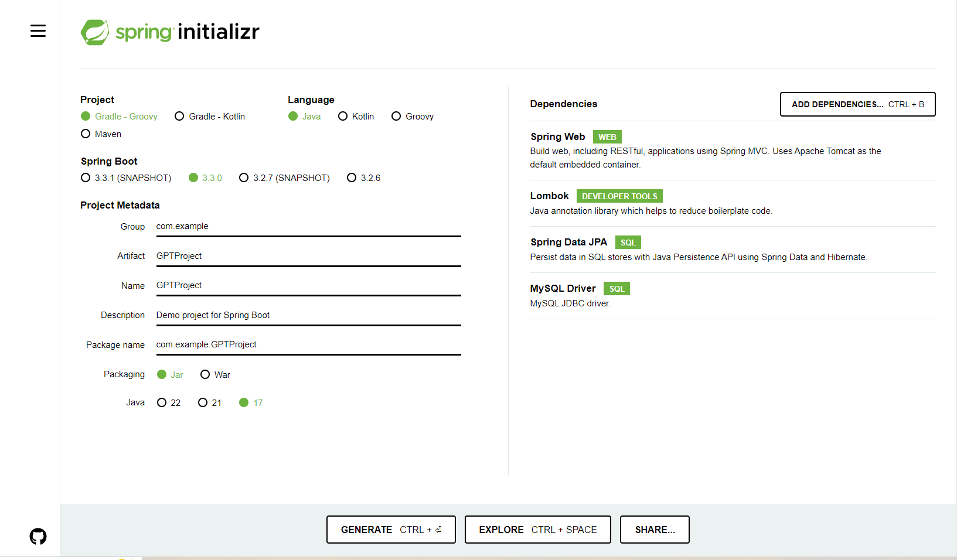Click SQL badge beside Spring Data JPA
The height and width of the screenshot is (560, 957).
point(628,243)
